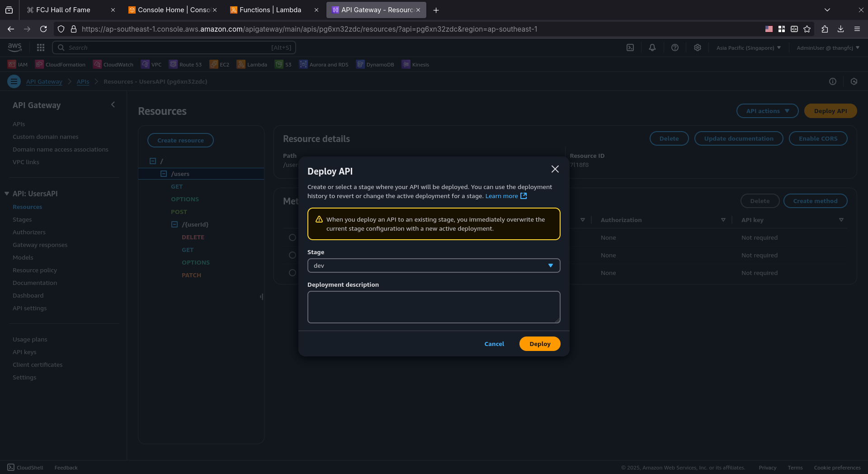Open Lambda favorite shortcut
868x474 pixels.
point(252,64)
